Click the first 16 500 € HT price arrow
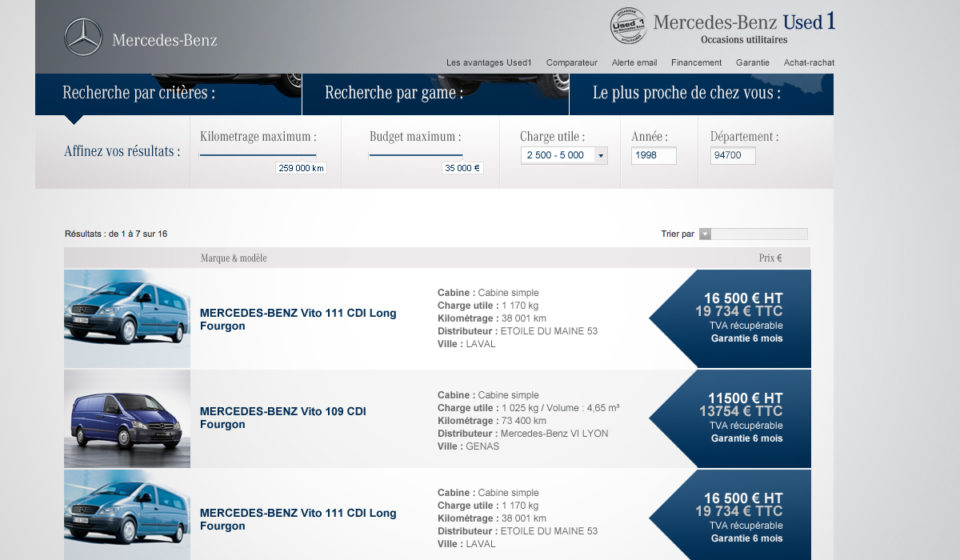The height and width of the screenshot is (560, 960). [x=730, y=318]
